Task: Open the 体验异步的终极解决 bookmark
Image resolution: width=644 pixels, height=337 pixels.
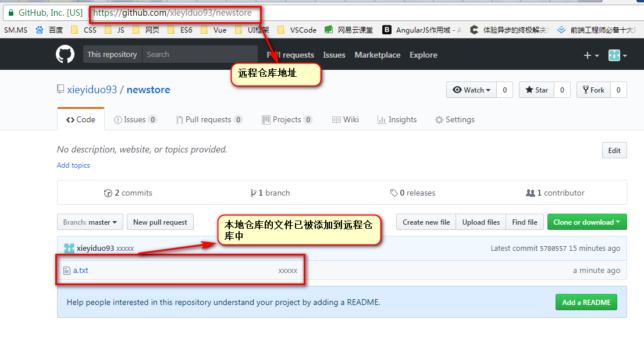Action: pyautogui.click(x=509, y=30)
